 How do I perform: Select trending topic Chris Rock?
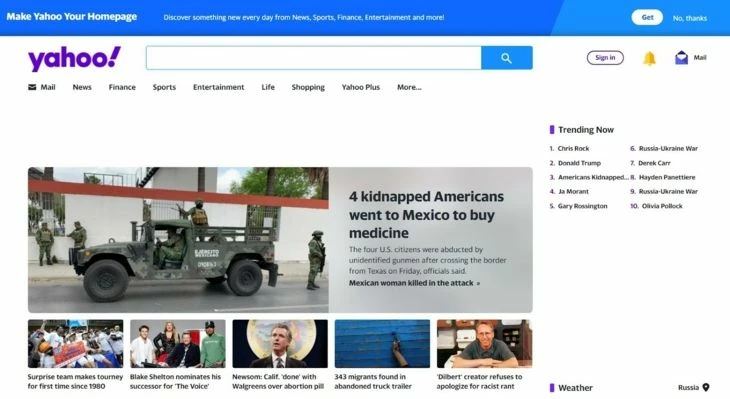(573, 149)
